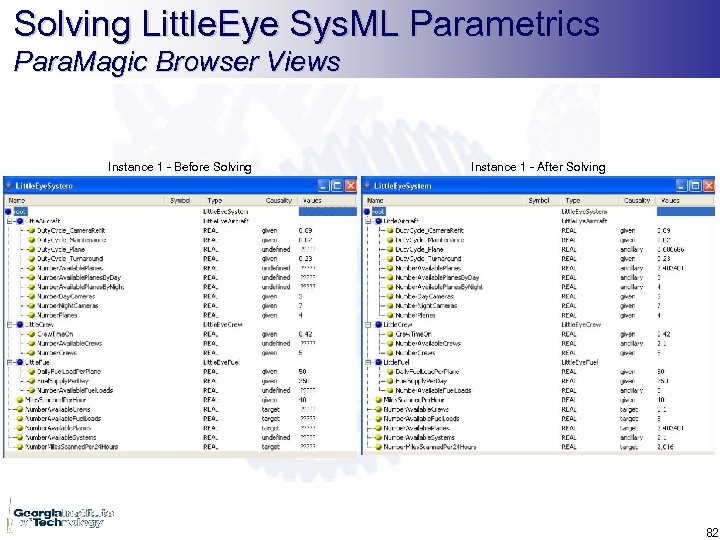The image size is (720, 540).
Task: Click NumberAvailablePlanesByDay icon in Before Solving window
Action: (x=32, y=278)
